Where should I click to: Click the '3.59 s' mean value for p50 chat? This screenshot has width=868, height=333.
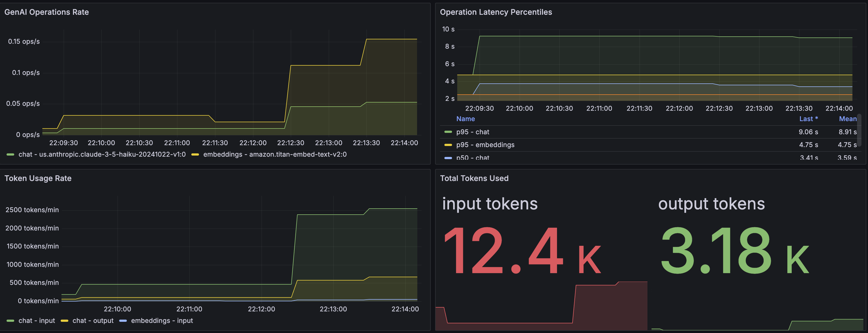click(x=847, y=157)
